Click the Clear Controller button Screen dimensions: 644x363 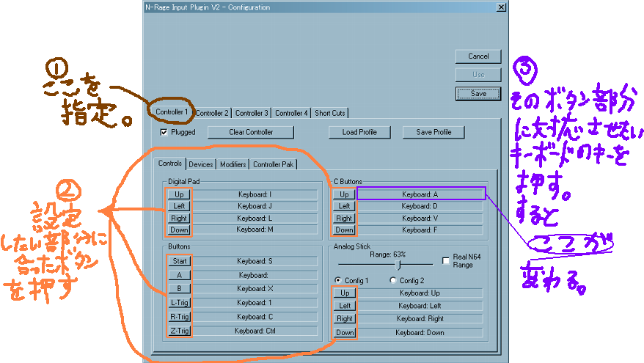251,132
